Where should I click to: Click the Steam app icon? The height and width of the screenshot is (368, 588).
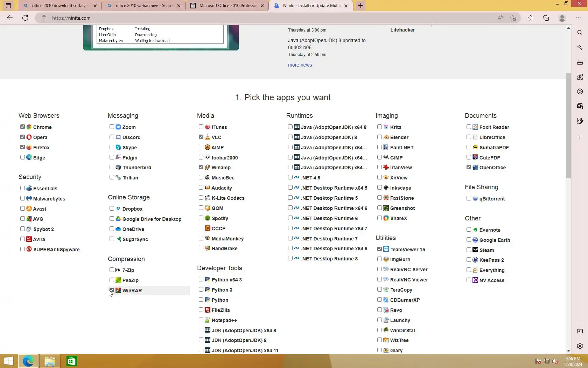pos(475,250)
